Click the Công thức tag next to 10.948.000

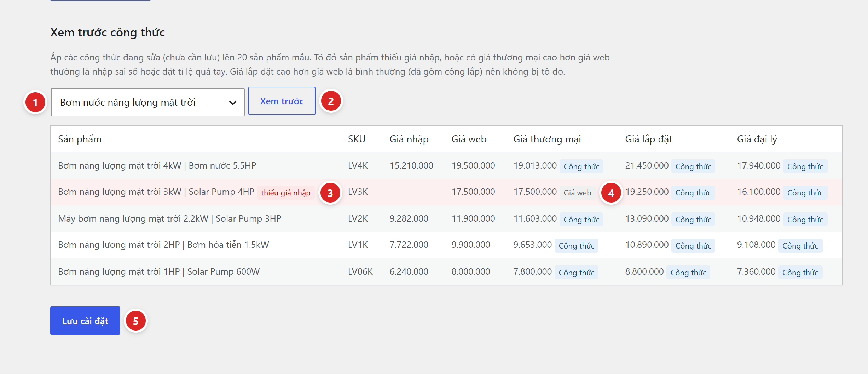point(805,220)
